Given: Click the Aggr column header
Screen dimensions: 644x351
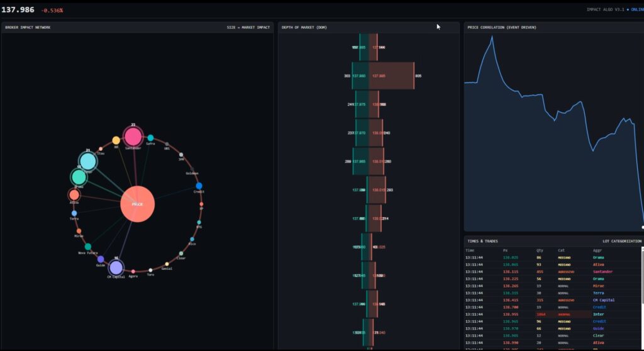Looking at the screenshot, I should tap(597, 250).
